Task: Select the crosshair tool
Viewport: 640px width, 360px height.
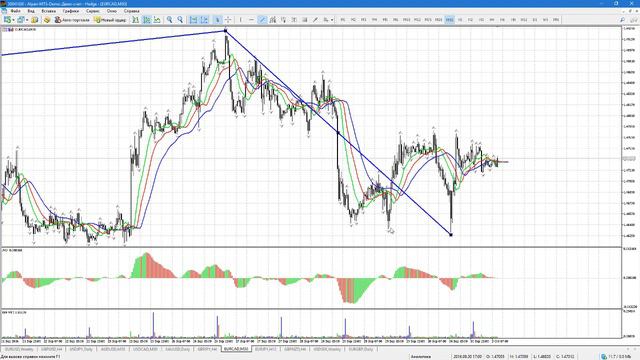Action: tap(228, 20)
